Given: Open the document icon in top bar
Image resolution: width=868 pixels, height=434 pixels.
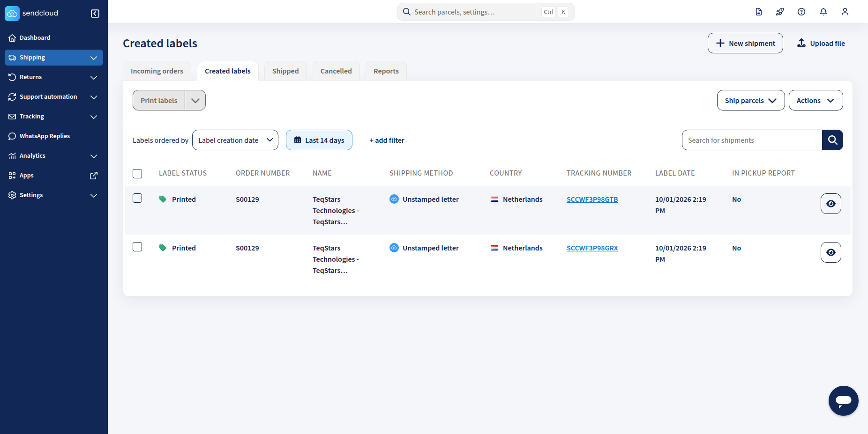Looking at the screenshot, I should pos(759,12).
